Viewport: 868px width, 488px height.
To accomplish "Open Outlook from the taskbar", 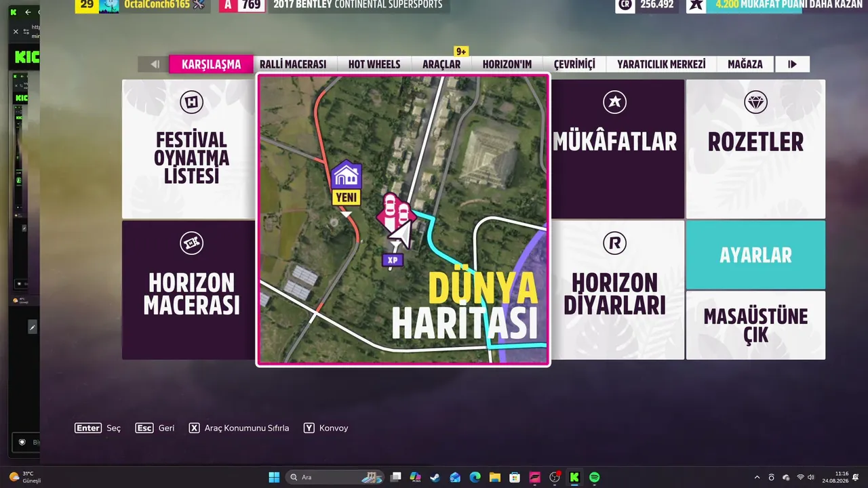I will [x=455, y=477].
